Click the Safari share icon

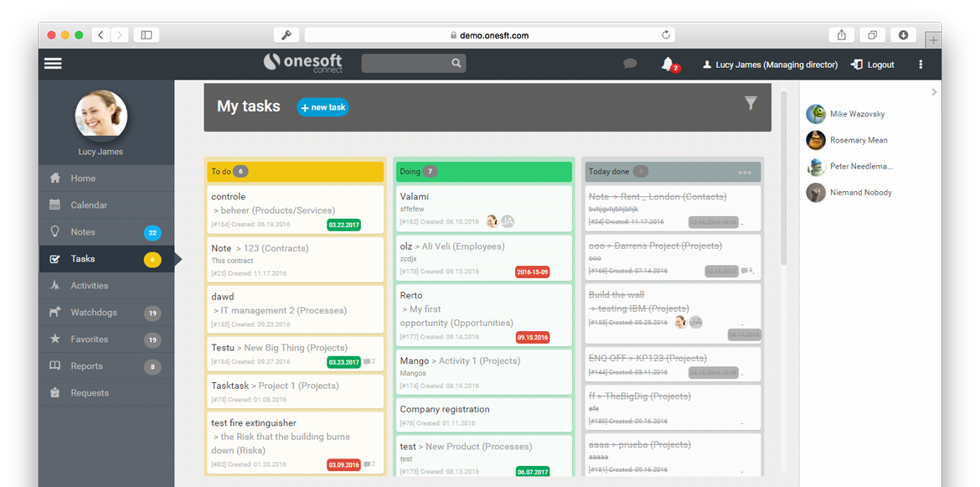click(x=841, y=35)
